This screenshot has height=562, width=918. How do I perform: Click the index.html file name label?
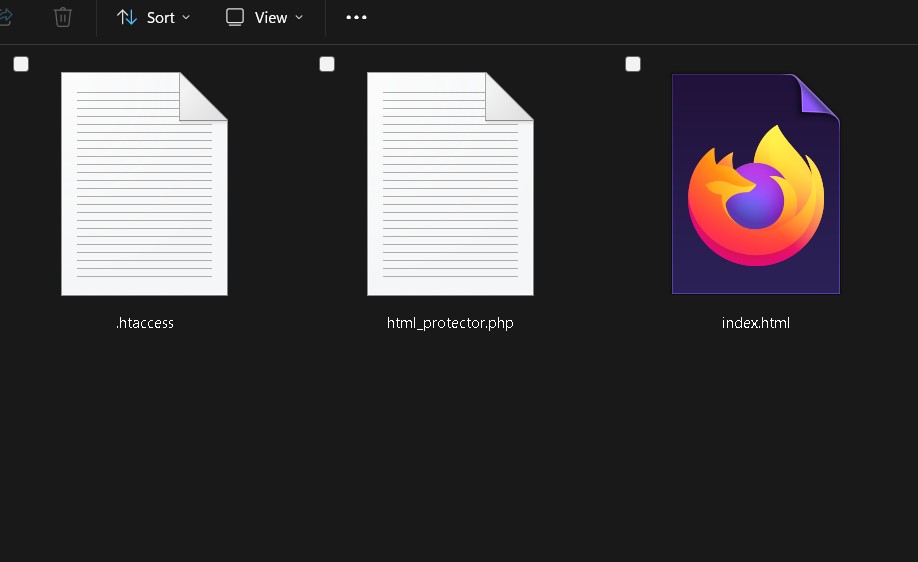click(x=756, y=323)
